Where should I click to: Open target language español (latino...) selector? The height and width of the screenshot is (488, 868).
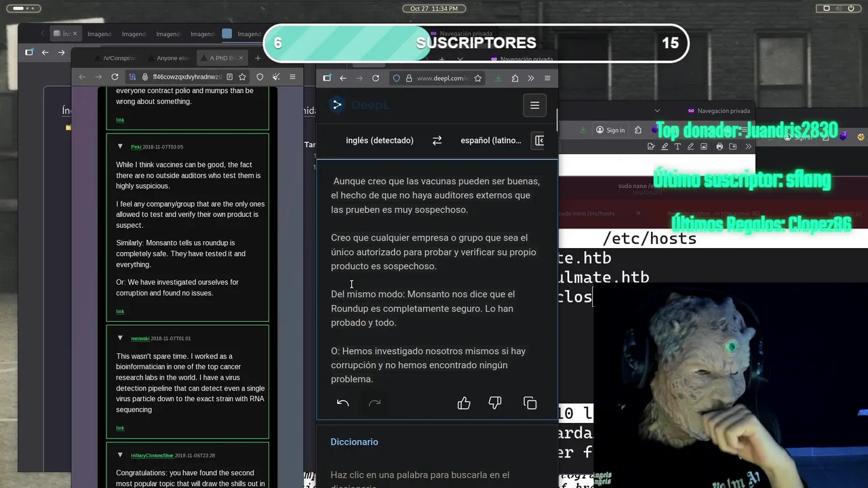(491, 140)
